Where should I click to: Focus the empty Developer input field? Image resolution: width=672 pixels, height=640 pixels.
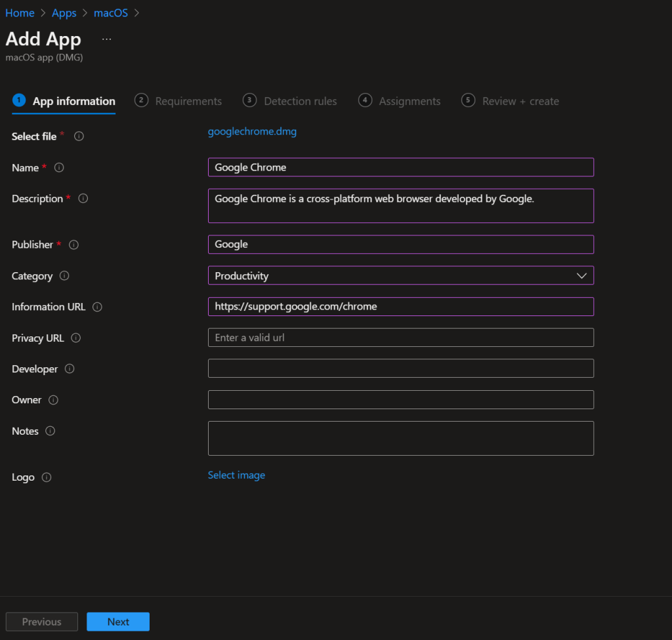click(x=401, y=369)
